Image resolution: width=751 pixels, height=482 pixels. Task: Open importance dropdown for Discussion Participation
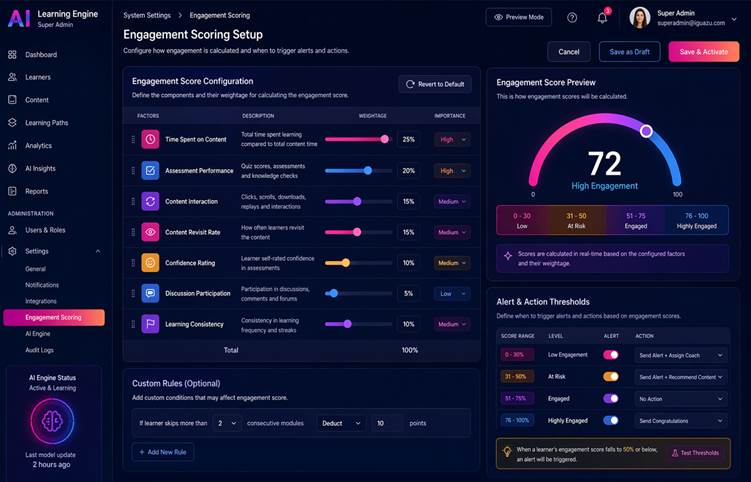(x=452, y=293)
